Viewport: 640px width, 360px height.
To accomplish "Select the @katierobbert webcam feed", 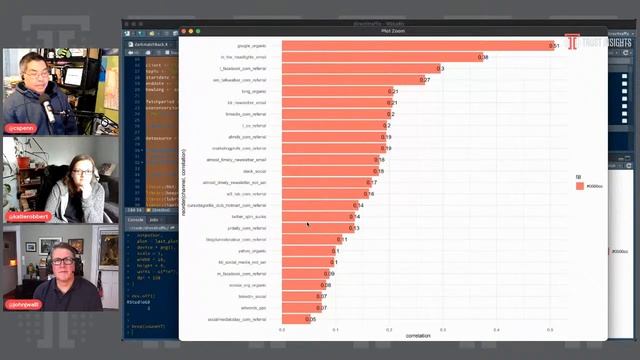I will click(61, 180).
